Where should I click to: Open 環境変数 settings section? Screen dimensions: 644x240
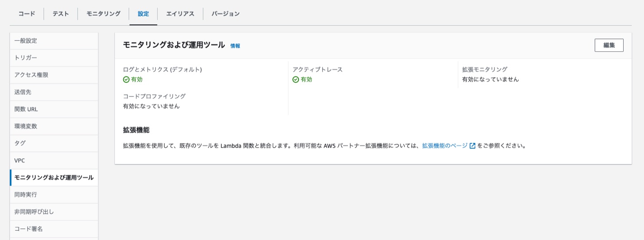pyautogui.click(x=26, y=126)
